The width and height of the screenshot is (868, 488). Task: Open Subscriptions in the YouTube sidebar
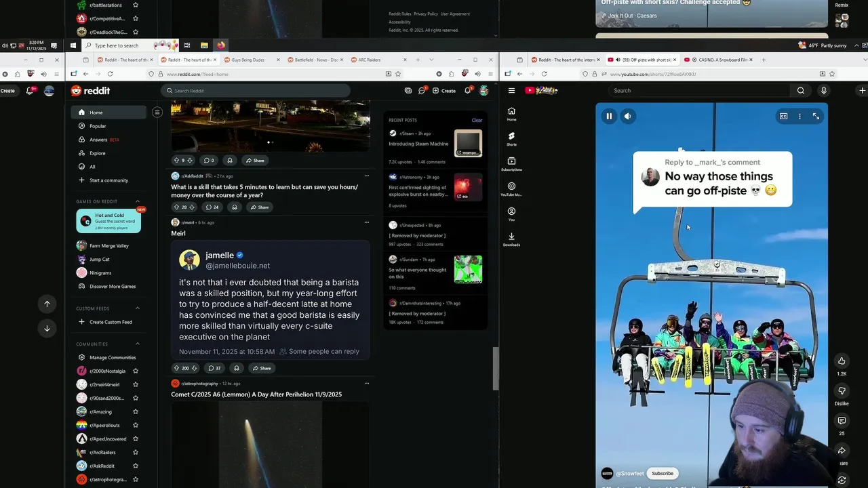click(x=511, y=164)
